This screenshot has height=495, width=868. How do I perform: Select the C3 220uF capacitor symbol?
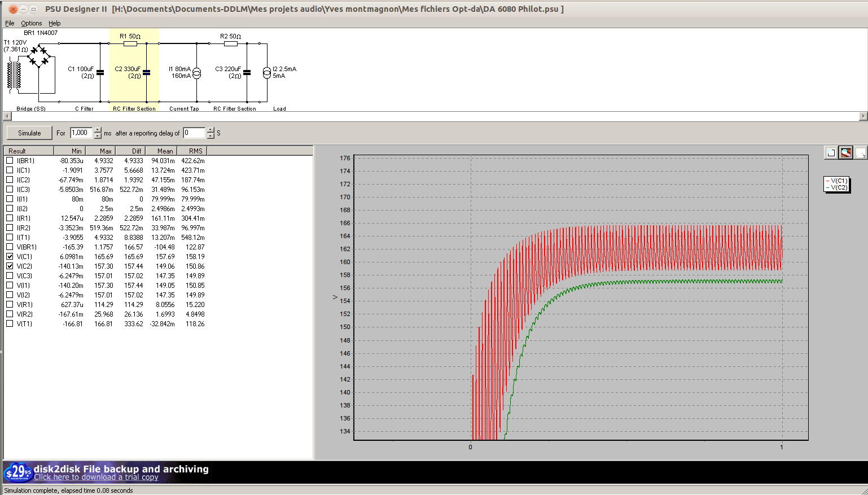247,72
